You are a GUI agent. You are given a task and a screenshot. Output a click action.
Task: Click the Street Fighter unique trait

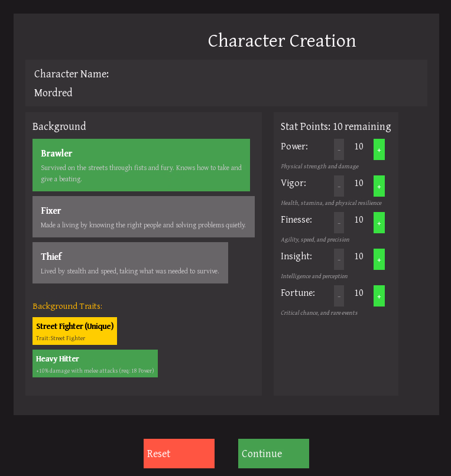(x=74, y=331)
